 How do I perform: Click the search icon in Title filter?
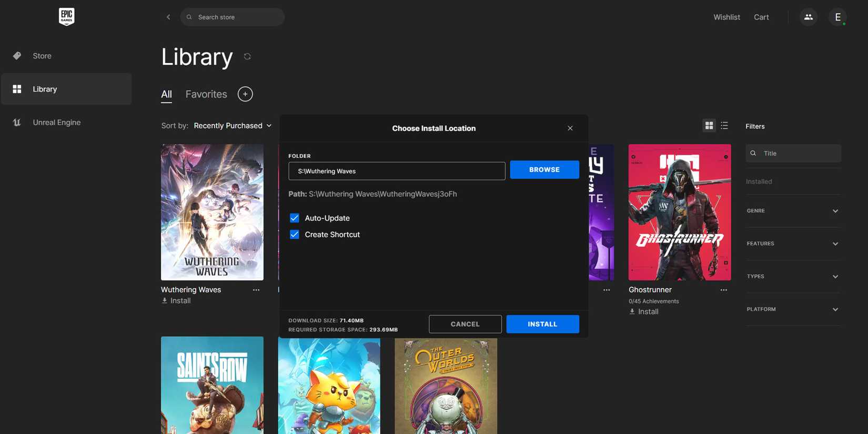tap(753, 154)
